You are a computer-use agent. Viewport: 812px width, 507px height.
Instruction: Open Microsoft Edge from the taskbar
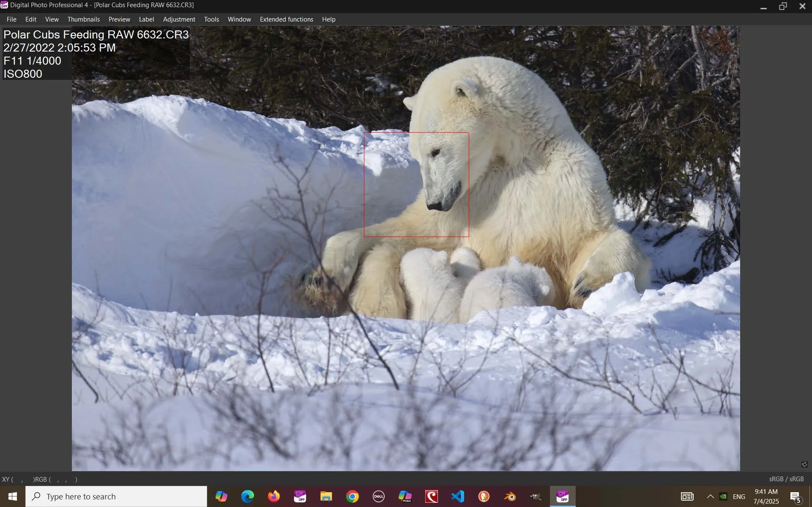point(247,496)
